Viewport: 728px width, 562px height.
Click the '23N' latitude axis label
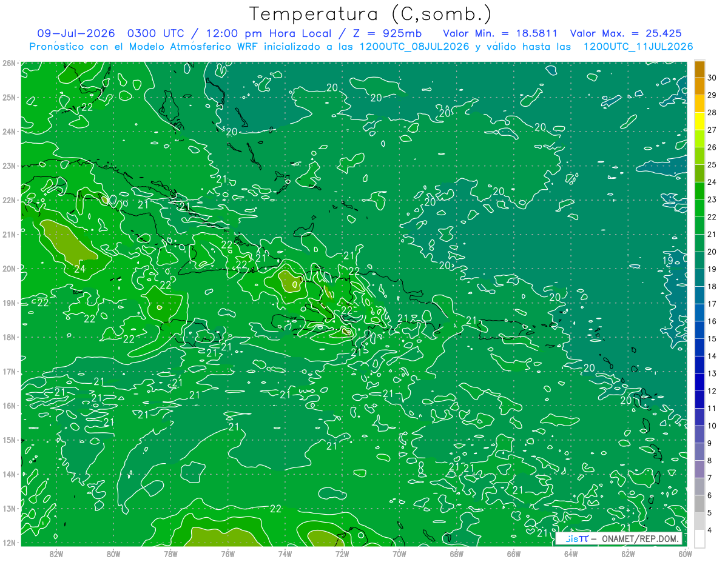click(9, 166)
